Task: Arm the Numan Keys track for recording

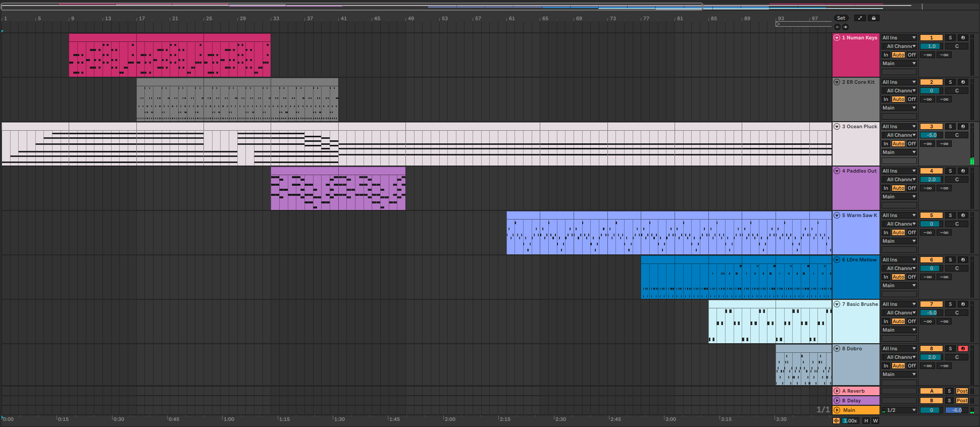Action: click(x=963, y=38)
